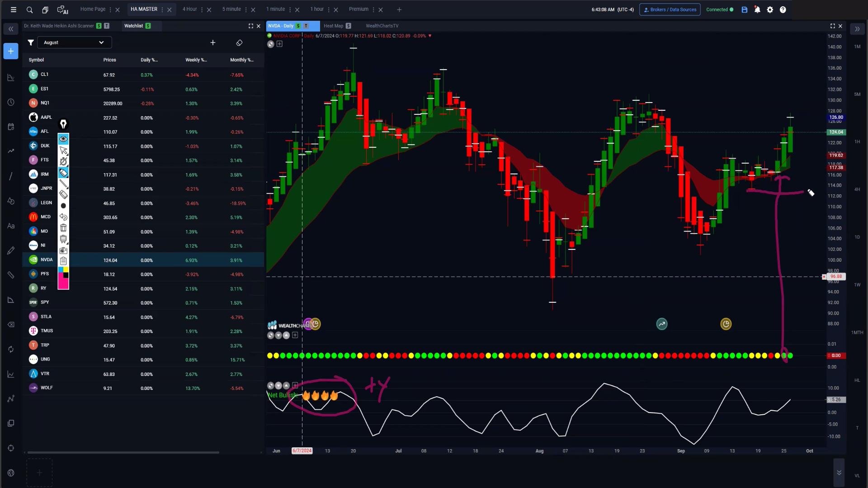Click Brokers / Data Sources button
Screen dimensions: 868x488
(670, 9)
